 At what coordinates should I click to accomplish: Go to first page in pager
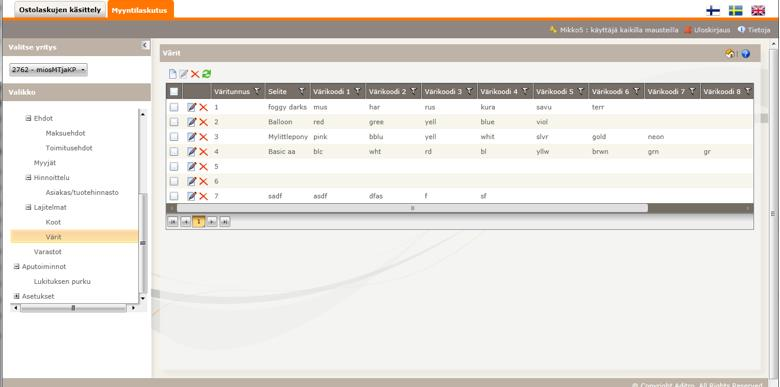(x=173, y=222)
